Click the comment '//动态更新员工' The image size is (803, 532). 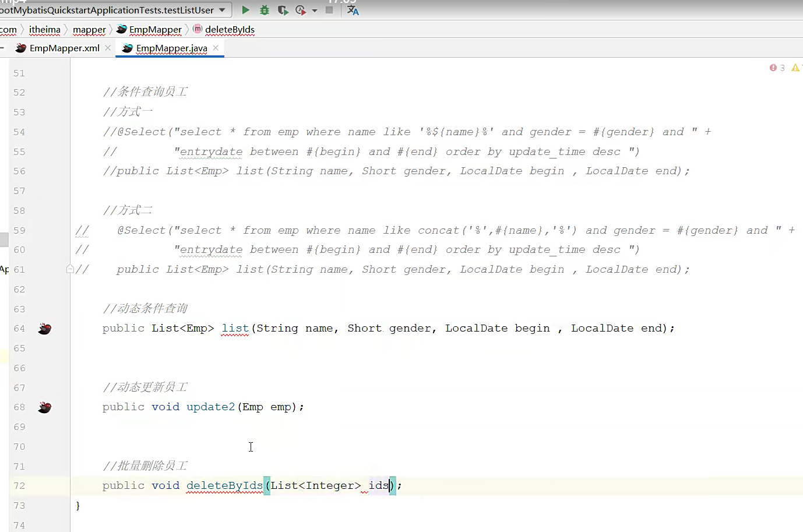145,387
